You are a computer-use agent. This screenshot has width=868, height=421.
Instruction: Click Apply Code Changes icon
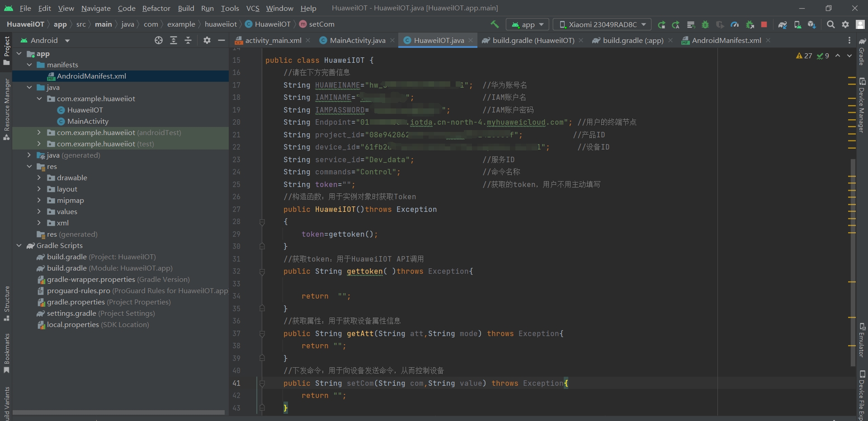691,24
